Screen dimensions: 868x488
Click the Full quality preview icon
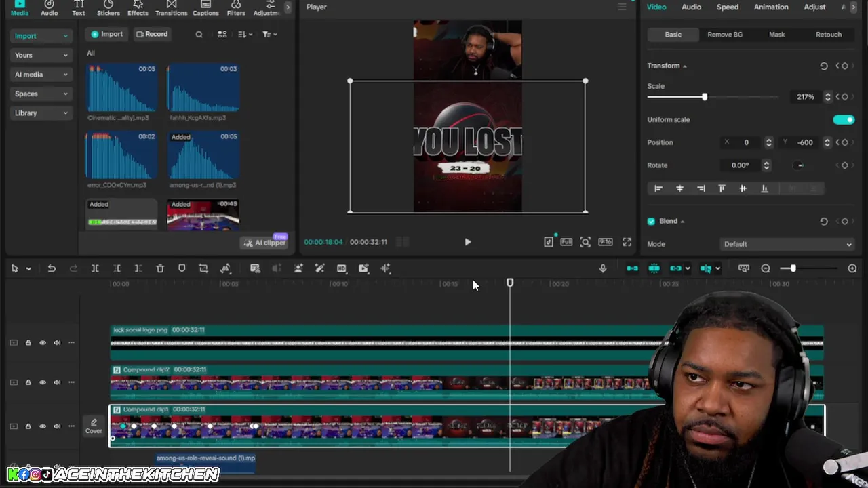(x=567, y=242)
